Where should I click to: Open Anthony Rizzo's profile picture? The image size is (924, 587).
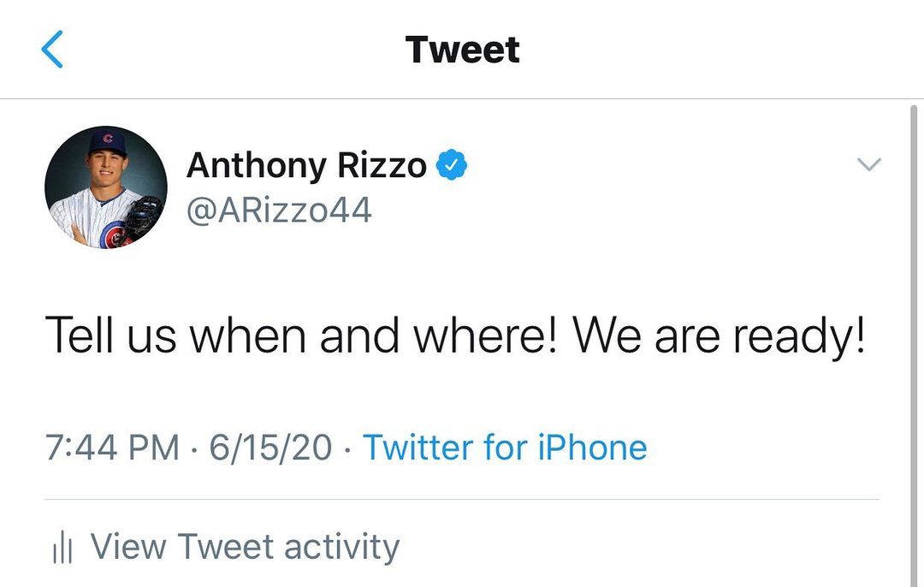coord(106,187)
